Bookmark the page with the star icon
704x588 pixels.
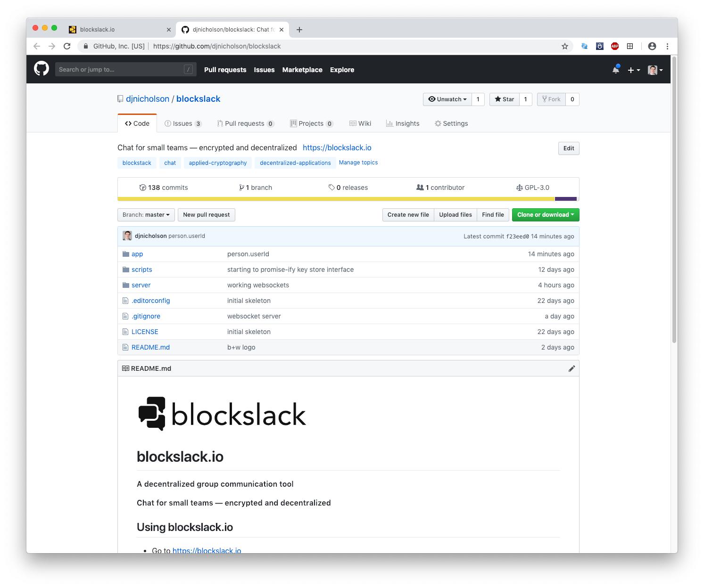(564, 46)
